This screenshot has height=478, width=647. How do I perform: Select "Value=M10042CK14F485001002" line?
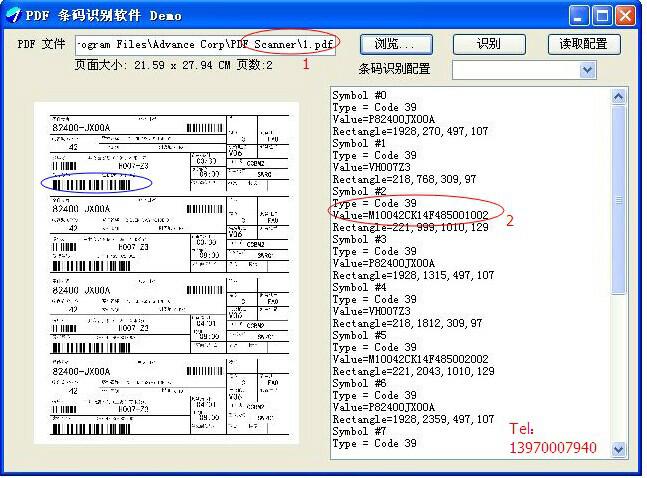[411, 215]
